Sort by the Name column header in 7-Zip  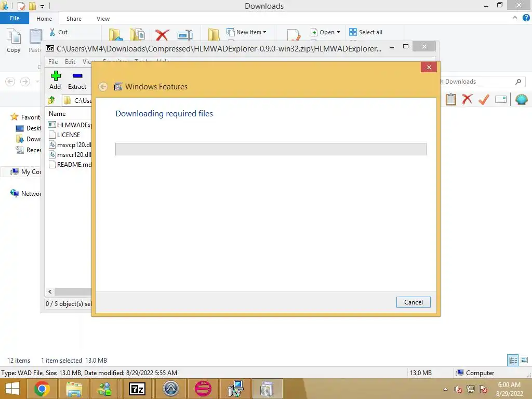(x=57, y=114)
